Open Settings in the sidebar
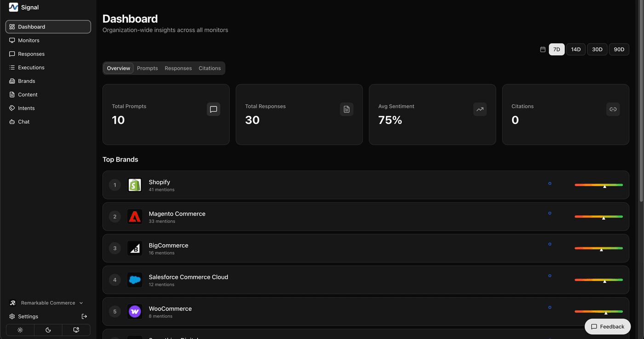Viewport: 644px width, 339px height. coord(28,316)
